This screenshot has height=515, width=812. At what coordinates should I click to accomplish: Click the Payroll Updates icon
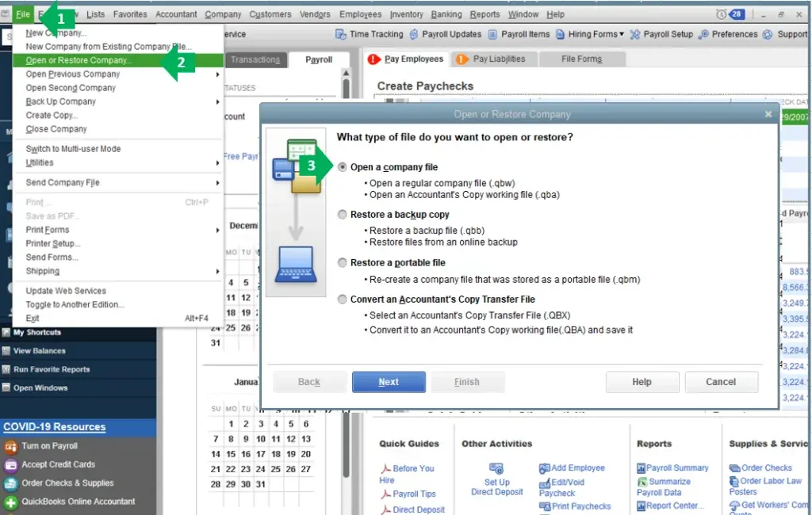click(x=414, y=34)
